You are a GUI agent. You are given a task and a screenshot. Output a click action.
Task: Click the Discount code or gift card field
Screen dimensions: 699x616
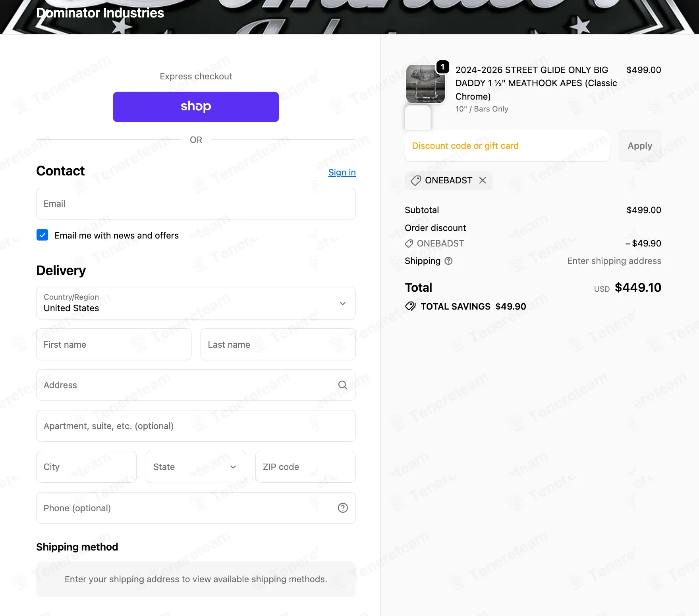click(x=507, y=146)
